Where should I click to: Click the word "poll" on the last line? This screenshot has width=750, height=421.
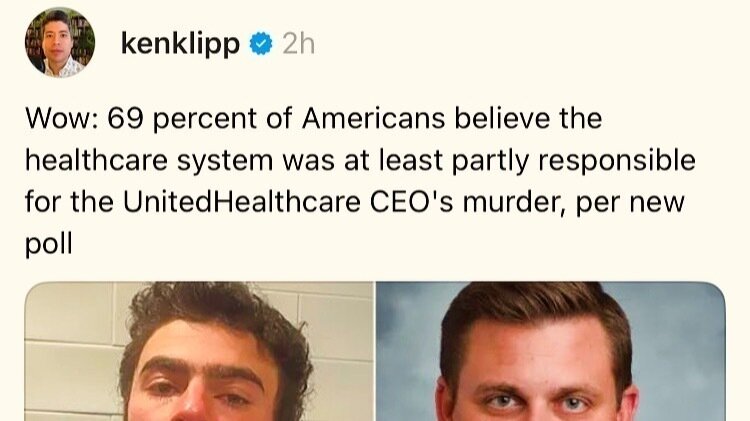click(x=48, y=242)
